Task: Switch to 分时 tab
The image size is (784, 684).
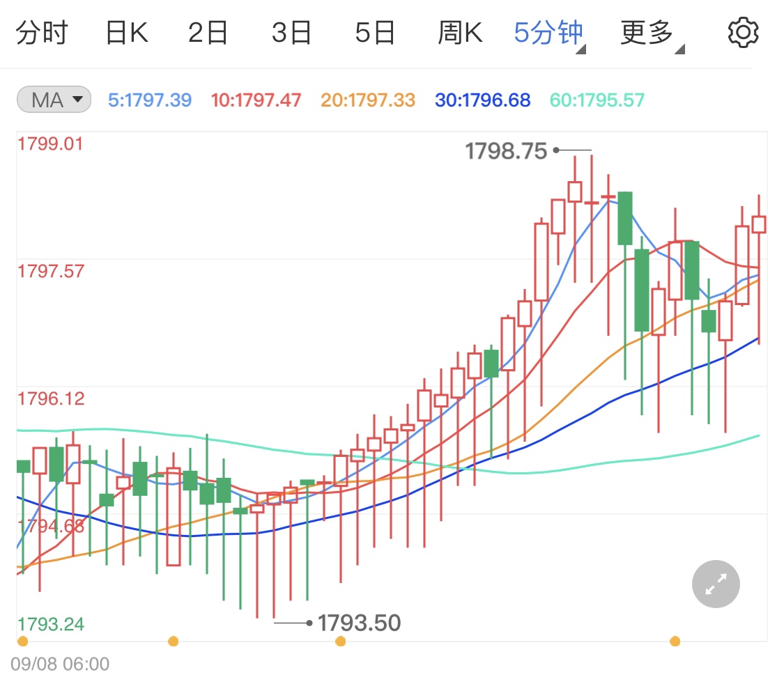Action: click(42, 33)
